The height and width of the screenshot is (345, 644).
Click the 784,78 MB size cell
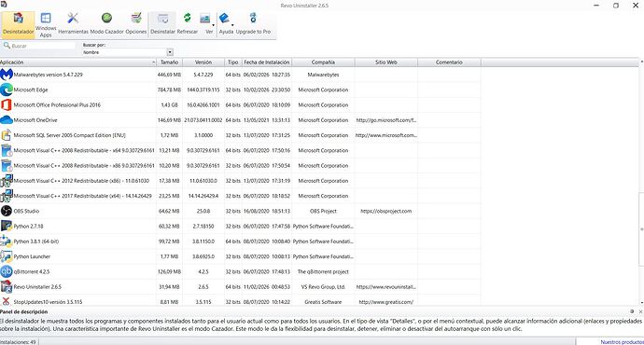click(169, 90)
